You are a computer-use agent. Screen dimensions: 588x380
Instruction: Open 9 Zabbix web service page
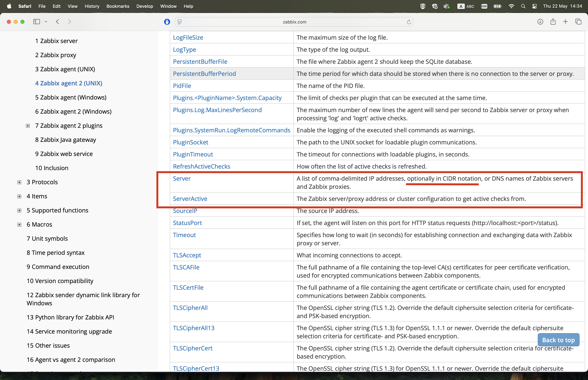64,154
